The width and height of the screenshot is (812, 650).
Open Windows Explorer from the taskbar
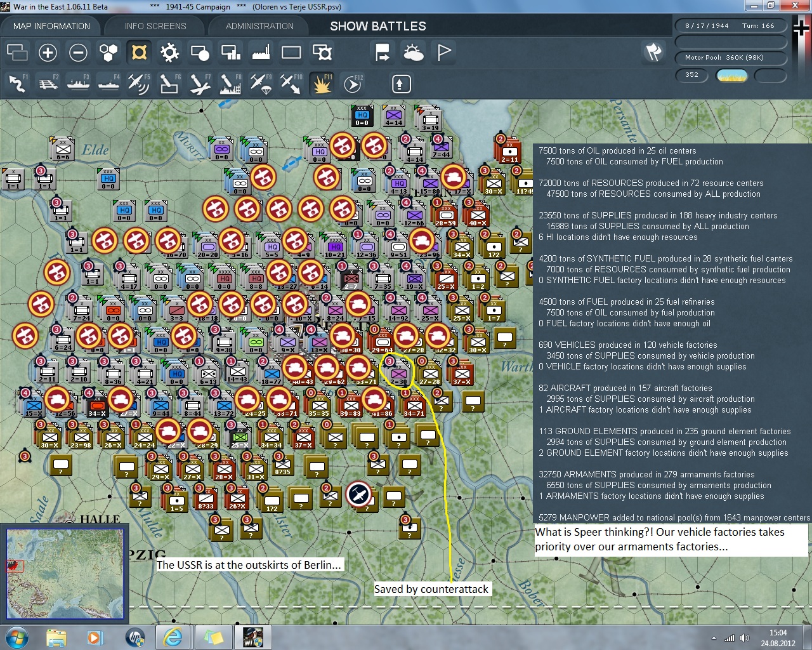[x=56, y=637]
